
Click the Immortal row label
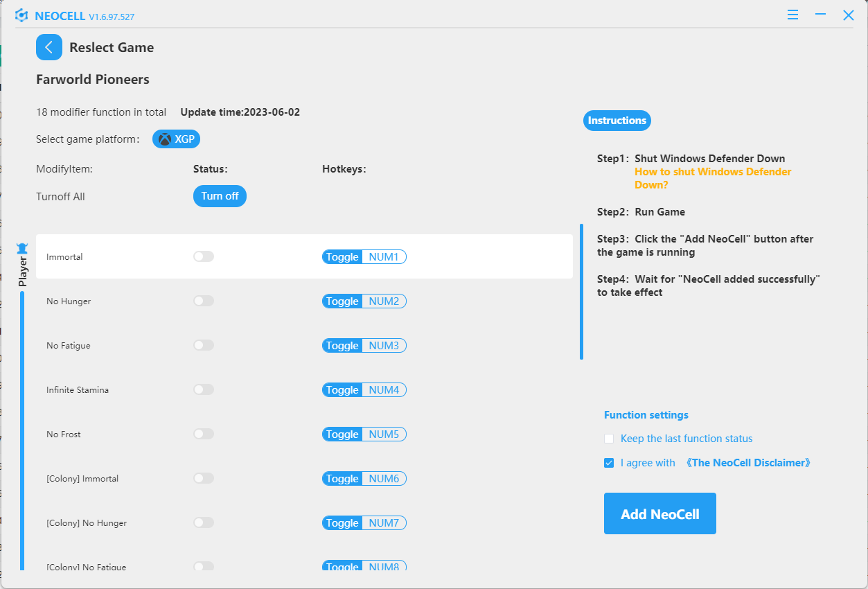coord(64,257)
